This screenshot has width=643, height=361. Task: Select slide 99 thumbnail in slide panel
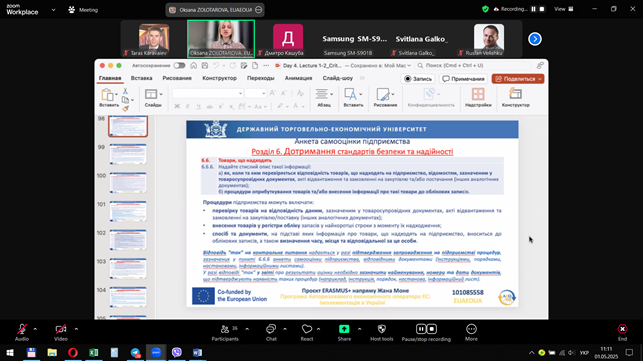click(128, 154)
